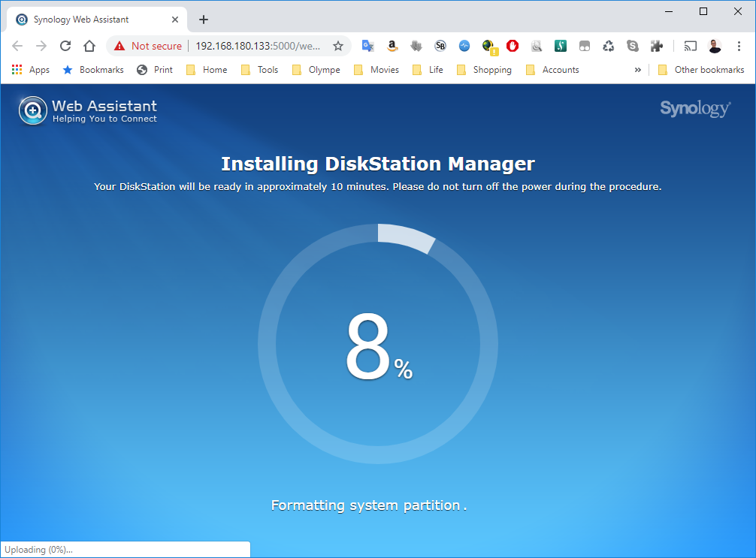Click the 8% progress number
Viewport: 756px width, 558px height.
click(379, 345)
